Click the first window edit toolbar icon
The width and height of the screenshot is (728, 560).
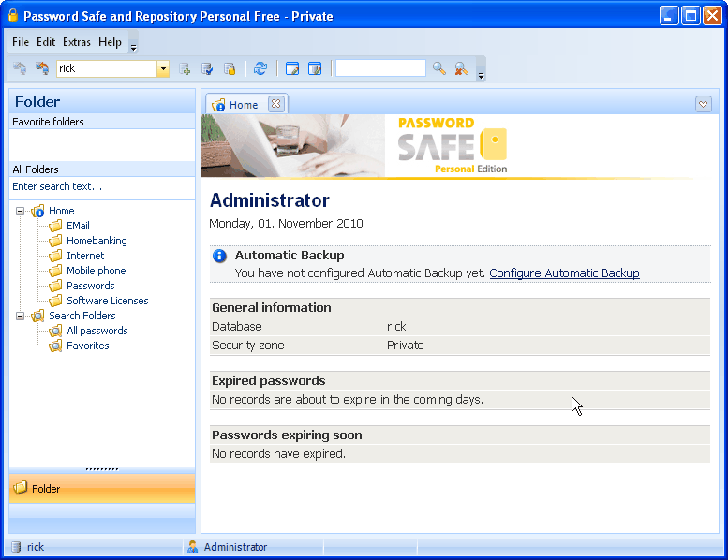pos(292,69)
